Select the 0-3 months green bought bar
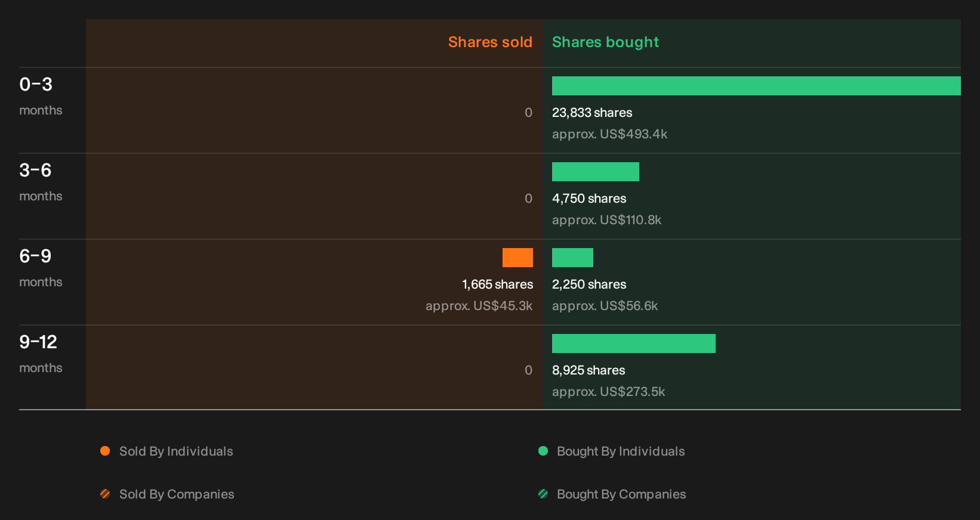Screen dimensions: 980x520 click(756, 86)
